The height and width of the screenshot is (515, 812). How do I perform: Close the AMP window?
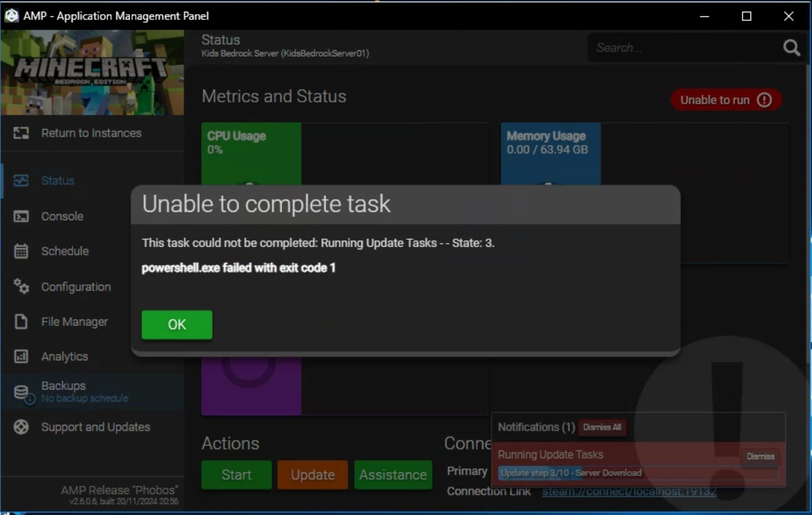click(x=789, y=16)
